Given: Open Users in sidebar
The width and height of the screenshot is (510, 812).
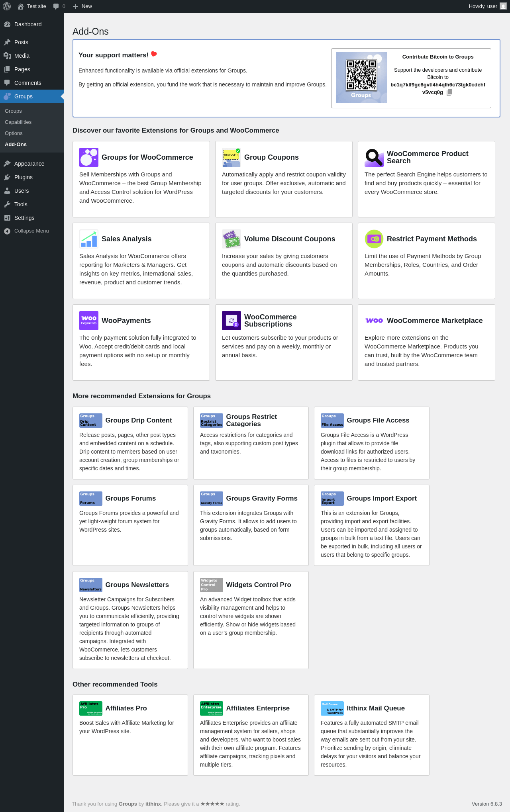Looking at the screenshot, I should pos(32,191).
